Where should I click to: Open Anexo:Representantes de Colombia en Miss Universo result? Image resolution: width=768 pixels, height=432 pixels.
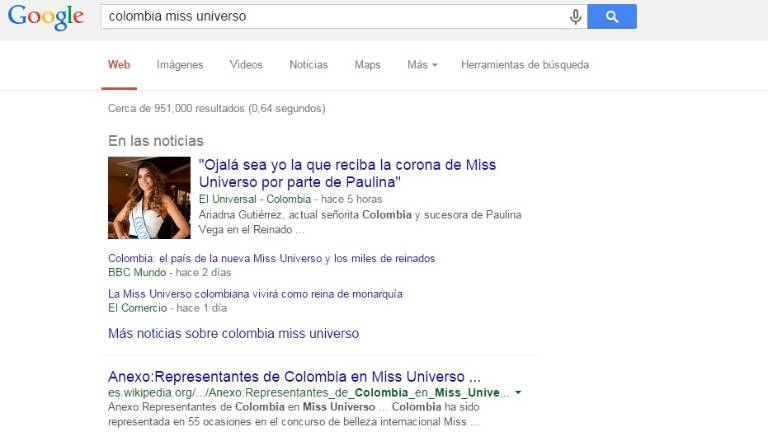tap(294, 377)
